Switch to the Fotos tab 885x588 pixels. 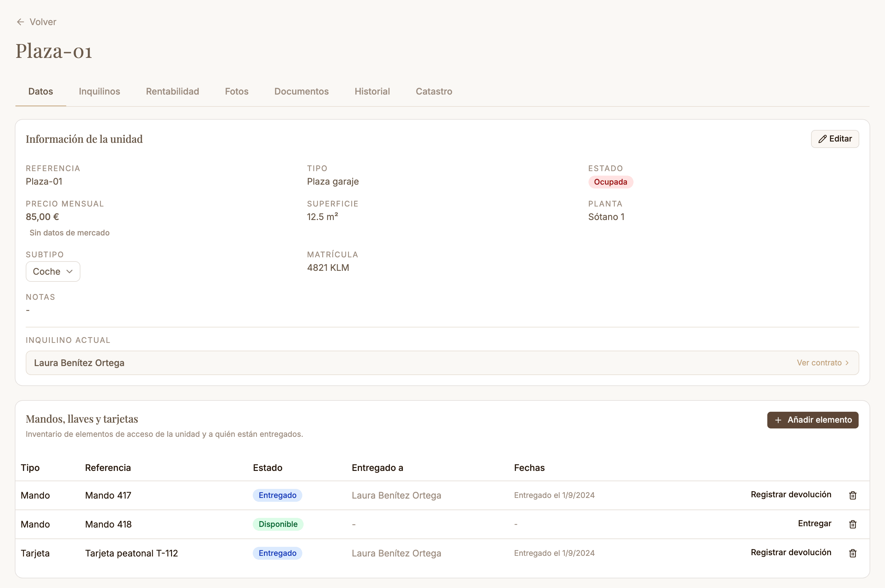tap(236, 91)
